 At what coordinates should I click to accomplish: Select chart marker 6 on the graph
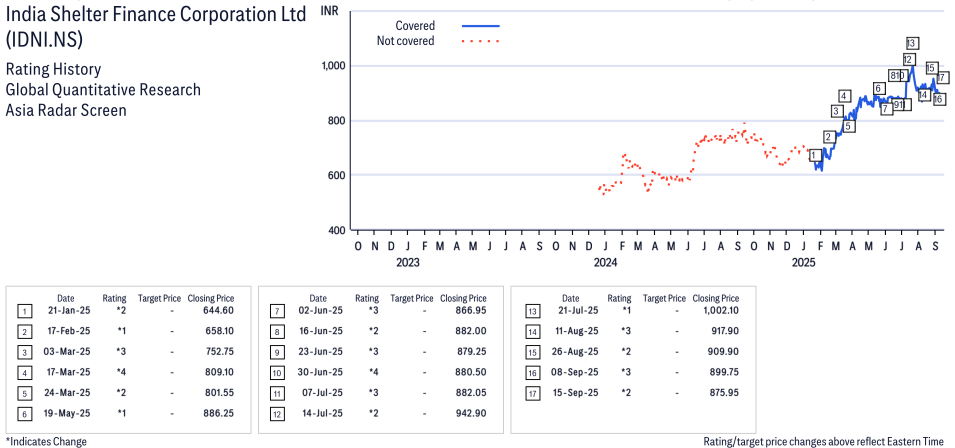pyautogui.click(x=878, y=89)
